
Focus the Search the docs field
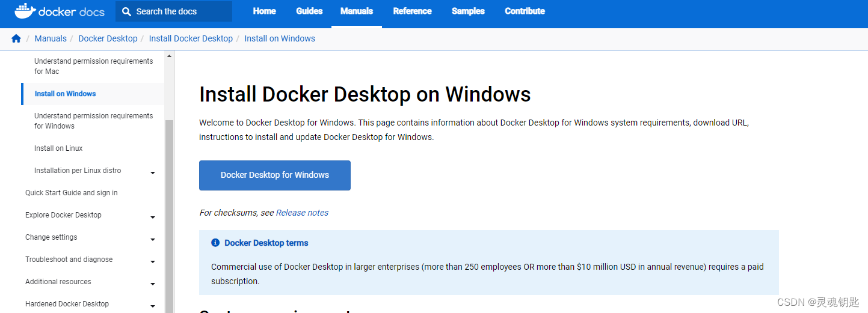click(174, 11)
